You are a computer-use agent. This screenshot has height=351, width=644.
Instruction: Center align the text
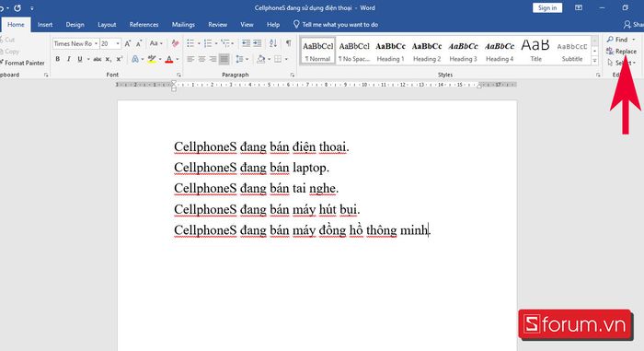(x=201, y=59)
